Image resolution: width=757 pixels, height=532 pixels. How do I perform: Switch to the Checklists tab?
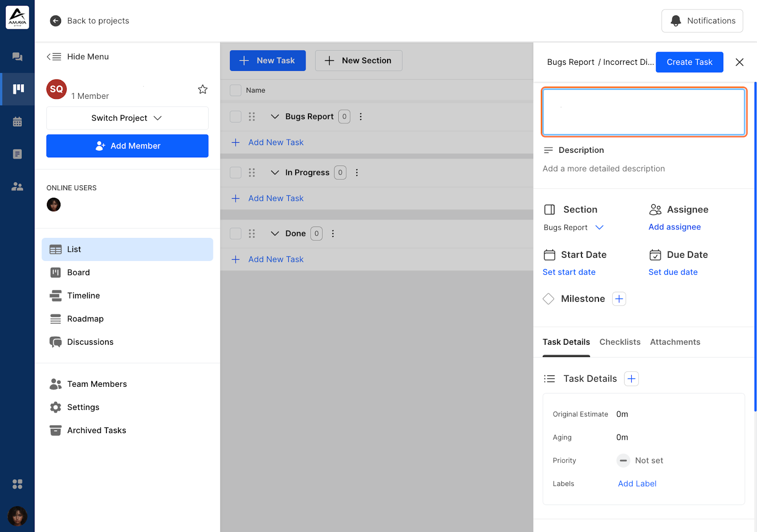pos(620,342)
